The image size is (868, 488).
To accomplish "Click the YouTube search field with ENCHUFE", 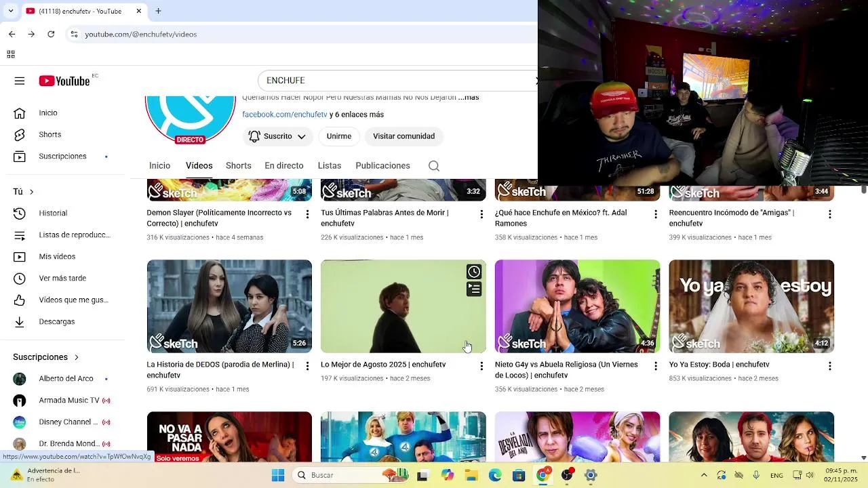I will click(x=397, y=81).
